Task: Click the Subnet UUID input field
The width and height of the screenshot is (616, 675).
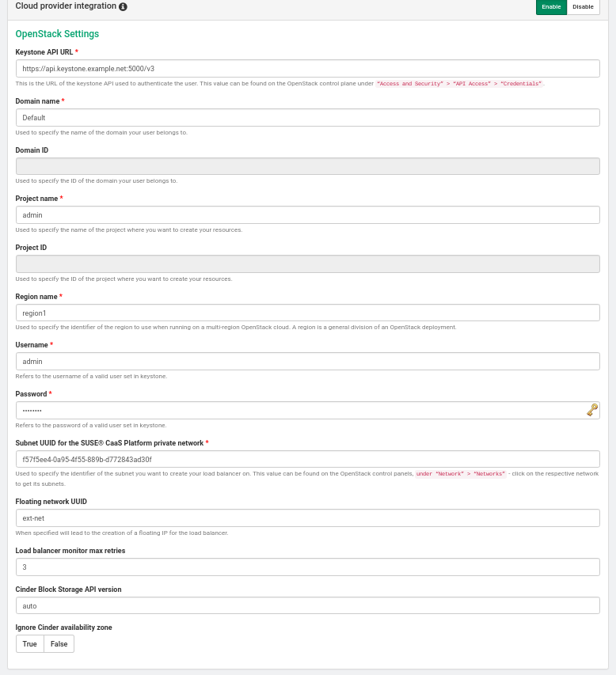Action: click(x=307, y=459)
